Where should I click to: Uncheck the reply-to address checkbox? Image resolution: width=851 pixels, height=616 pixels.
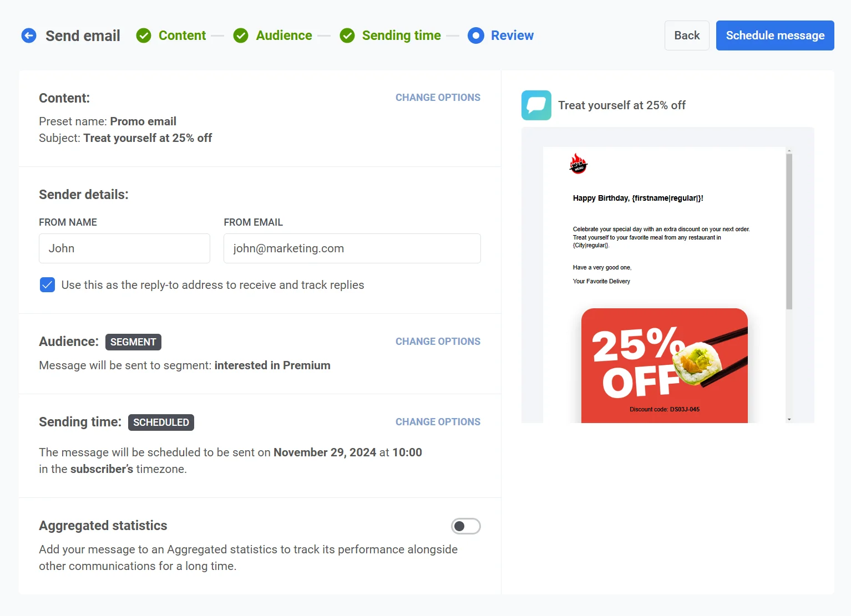coord(47,284)
